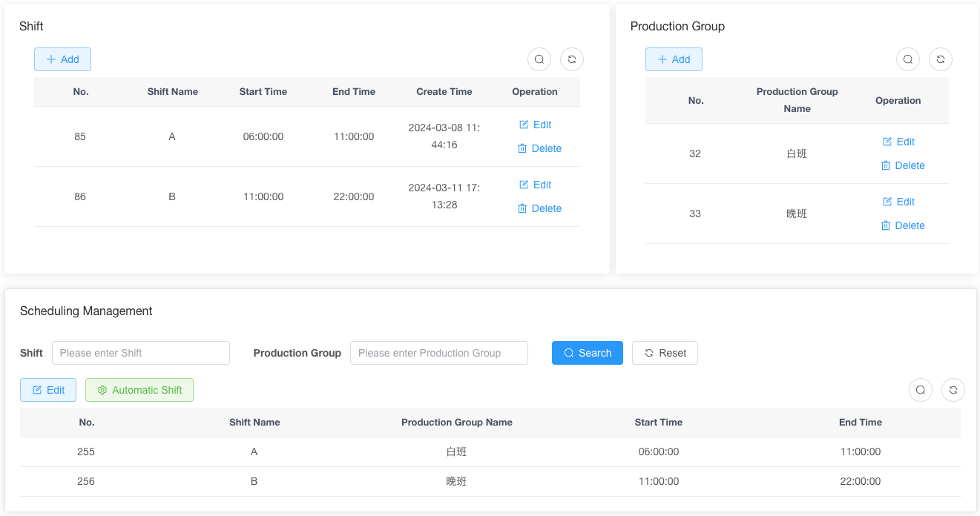Click 06:00:00 start time in scheduling table
Screen dimensions: 980x516
659,451
